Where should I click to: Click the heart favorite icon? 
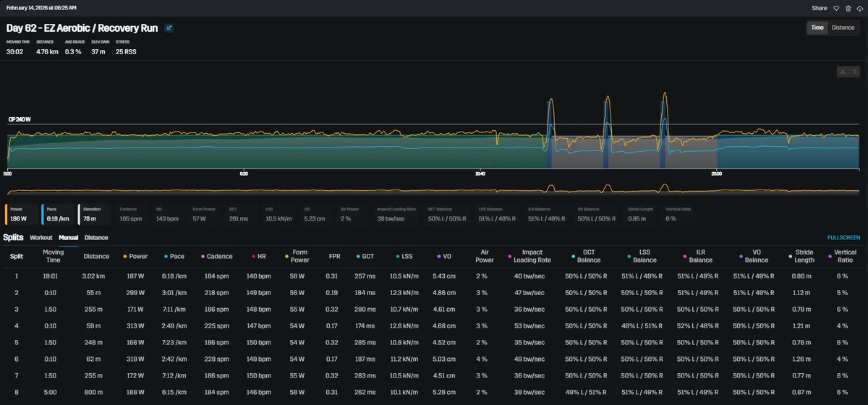click(836, 8)
